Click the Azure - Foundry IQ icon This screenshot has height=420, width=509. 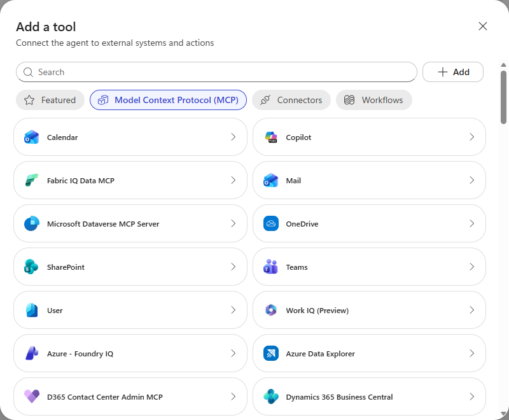(x=31, y=353)
